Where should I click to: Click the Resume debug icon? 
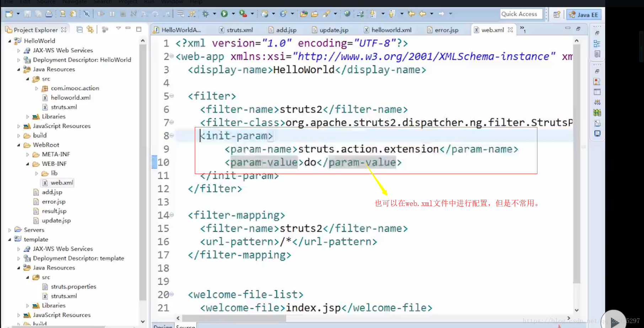pos(101,14)
